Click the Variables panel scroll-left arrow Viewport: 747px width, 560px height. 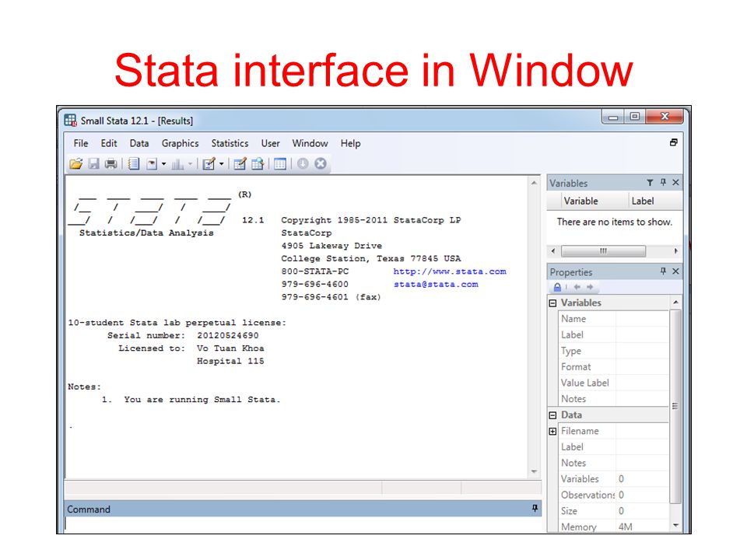click(x=553, y=251)
